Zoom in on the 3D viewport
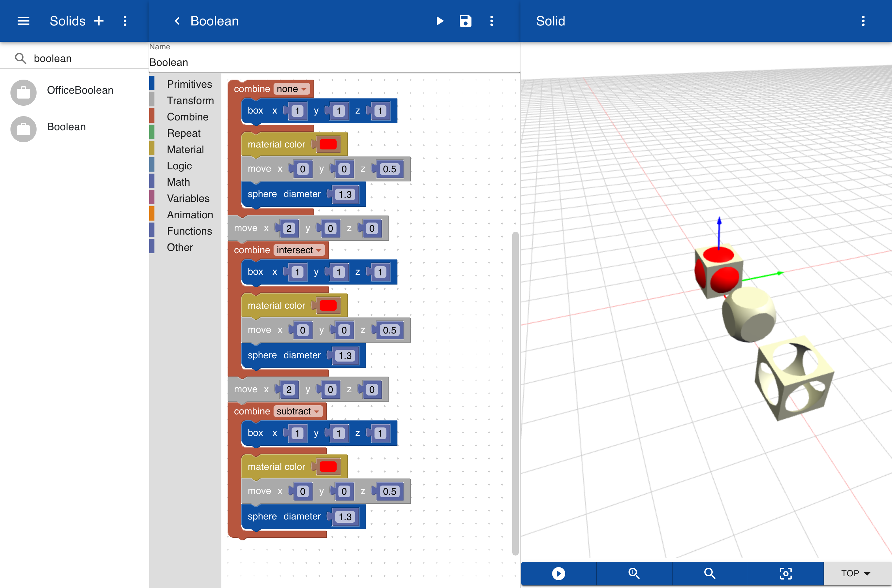Viewport: 892px width, 588px height. (634, 573)
